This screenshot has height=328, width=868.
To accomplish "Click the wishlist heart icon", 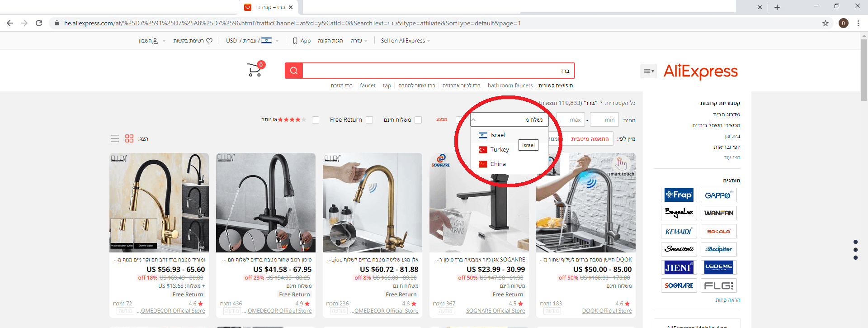I will tap(209, 41).
